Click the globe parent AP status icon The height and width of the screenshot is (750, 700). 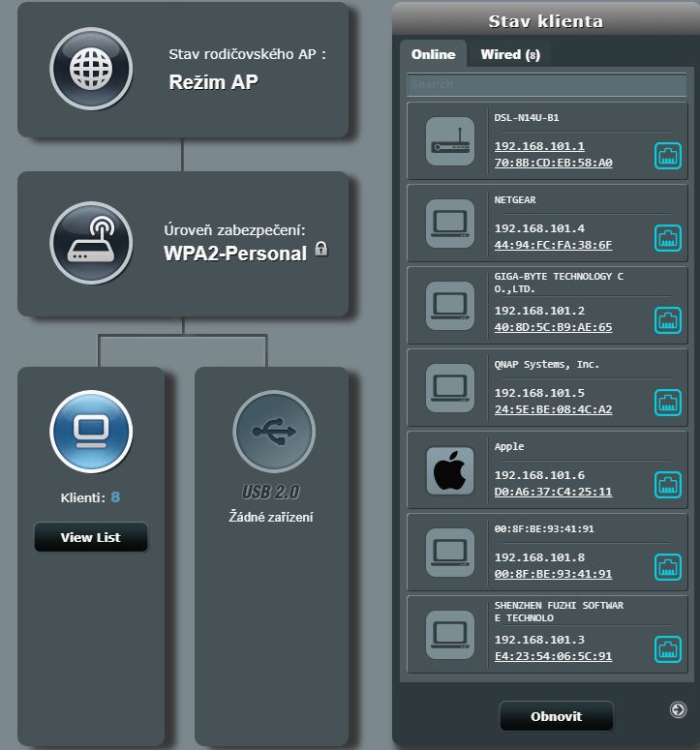click(91, 69)
